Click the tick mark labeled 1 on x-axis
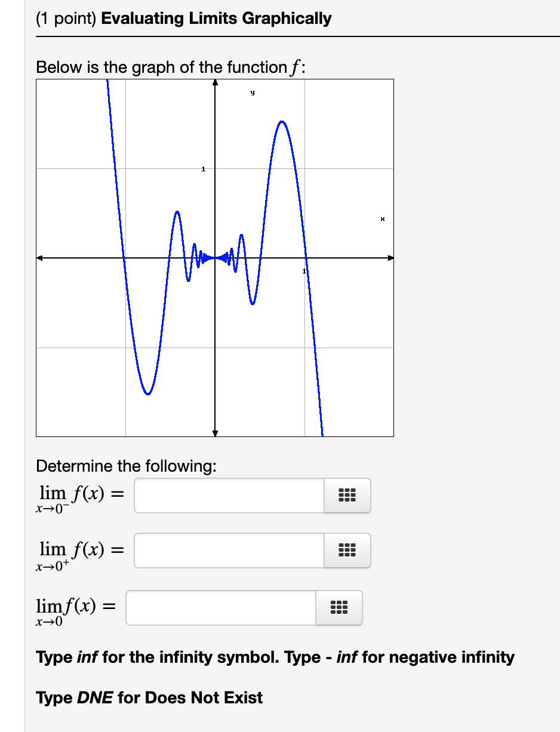Image resolution: width=560 pixels, height=732 pixels. tap(304, 272)
